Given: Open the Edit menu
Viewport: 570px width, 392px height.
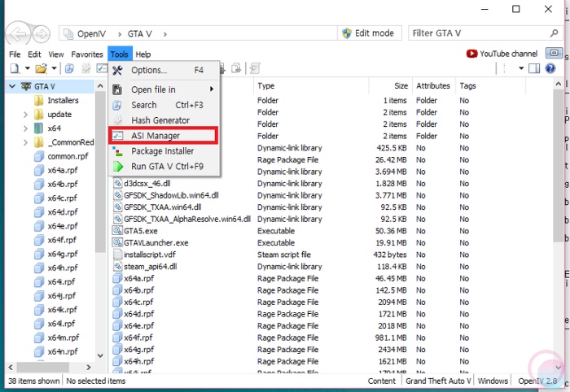Looking at the screenshot, I should (34, 54).
